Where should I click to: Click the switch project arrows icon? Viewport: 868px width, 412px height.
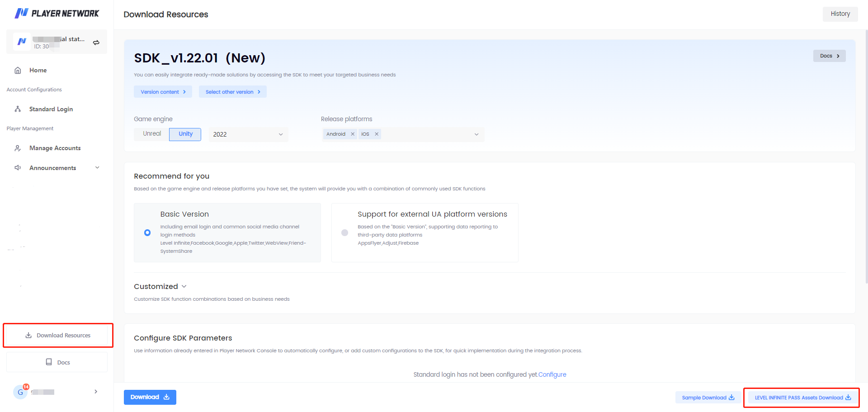click(96, 43)
